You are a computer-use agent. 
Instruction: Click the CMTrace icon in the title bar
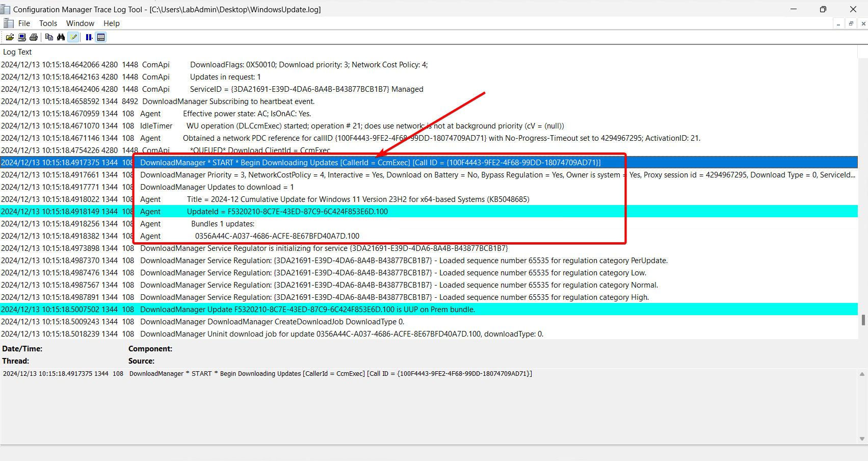(x=6, y=9)
